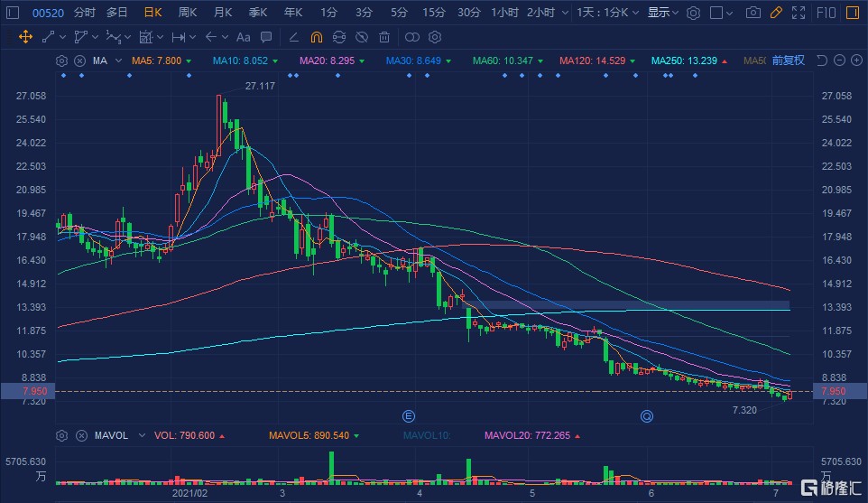
Task: Switch to 分时 intraday tab
Action: tap(84, 13)
